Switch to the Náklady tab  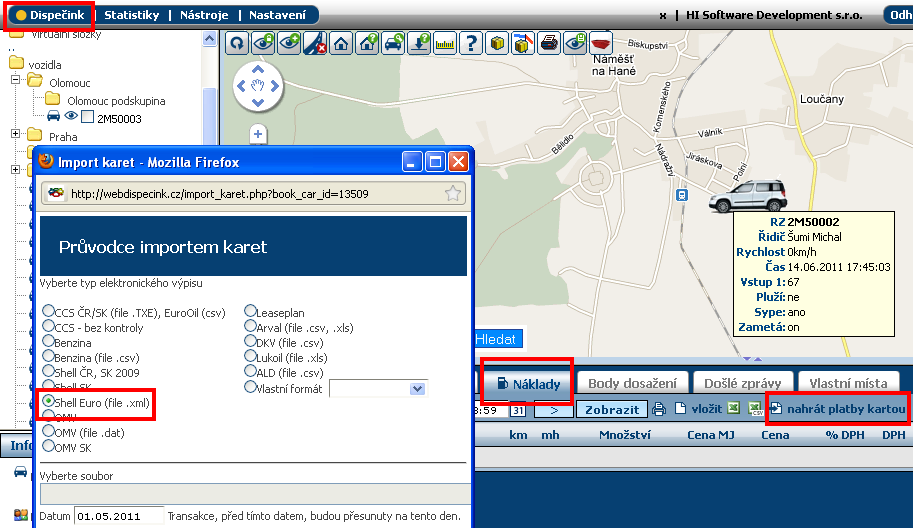pyautogui.click(x=529, y=384)
